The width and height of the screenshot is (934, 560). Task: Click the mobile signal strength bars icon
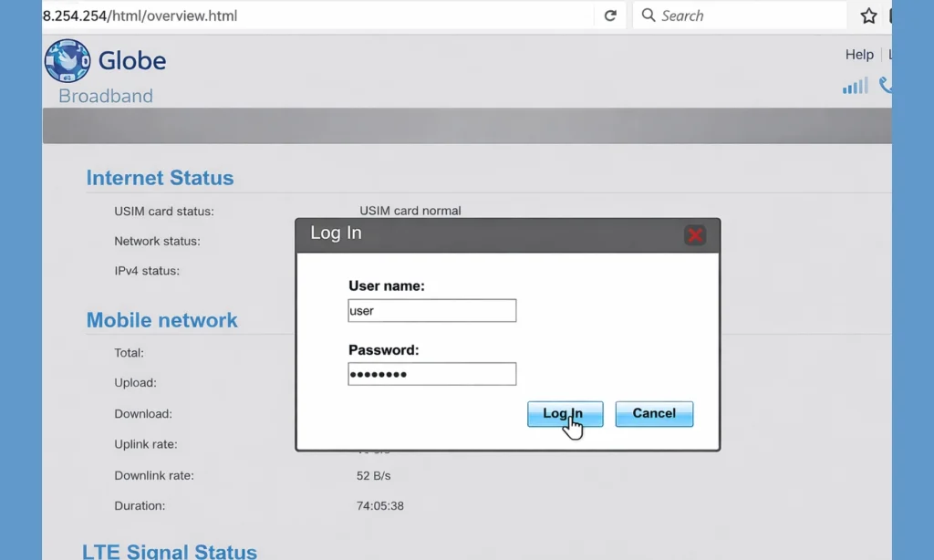[x=854, y=86]
